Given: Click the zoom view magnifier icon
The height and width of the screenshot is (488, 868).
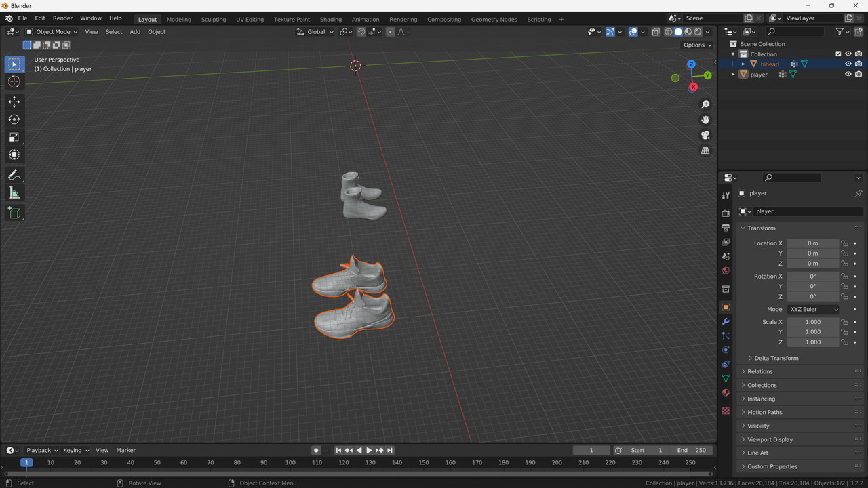Looking at the screenshot, I should [705, 104].
